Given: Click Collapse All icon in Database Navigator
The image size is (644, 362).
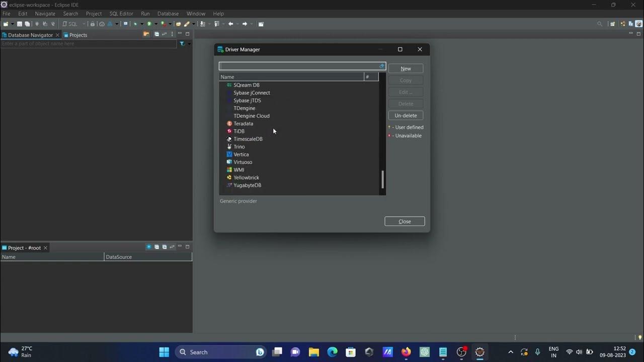Looking at the screenshot, I should click(x=156, y=34).
